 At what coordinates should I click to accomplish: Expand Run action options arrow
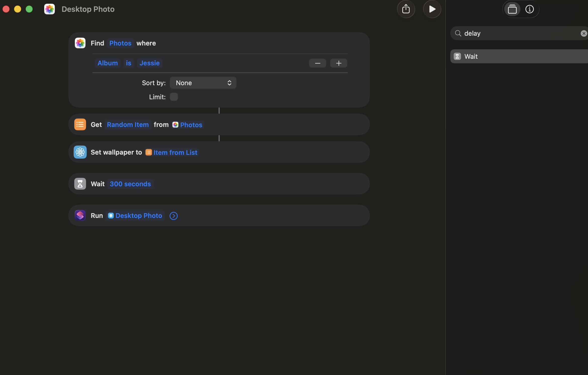[x=173, y=216]
